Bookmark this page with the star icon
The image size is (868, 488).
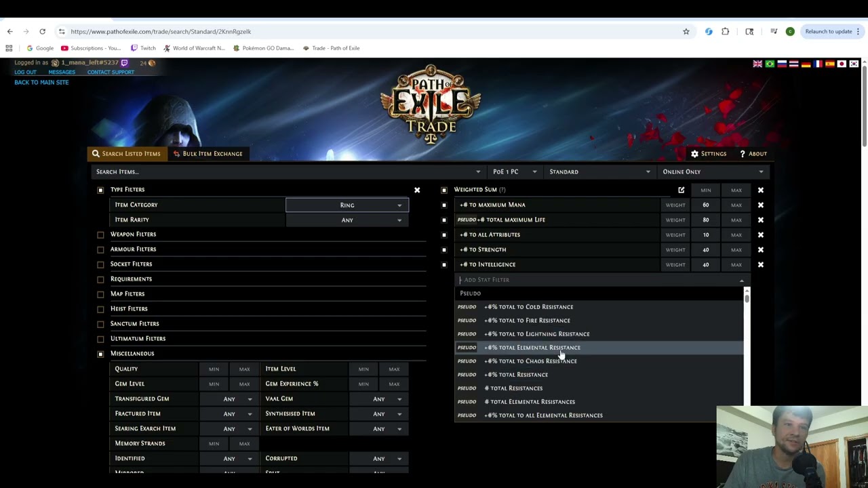point(686,31)
